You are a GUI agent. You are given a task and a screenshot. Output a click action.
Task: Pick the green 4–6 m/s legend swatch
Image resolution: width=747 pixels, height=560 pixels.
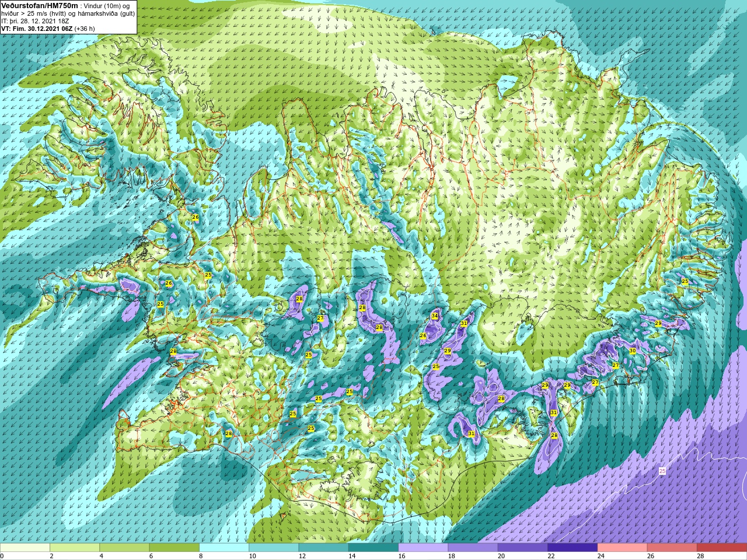[x=124, y=548]
